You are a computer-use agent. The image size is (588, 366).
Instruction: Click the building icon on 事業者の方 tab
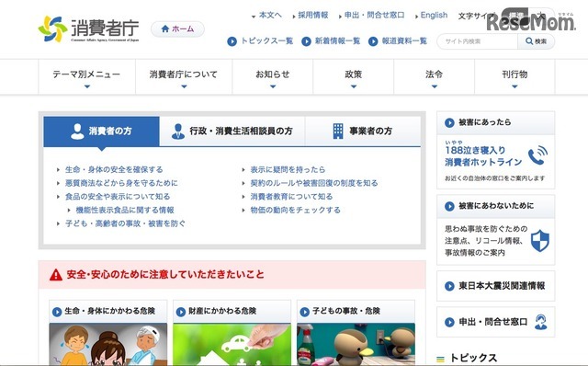pyautogui.click(x=338, y=131)
